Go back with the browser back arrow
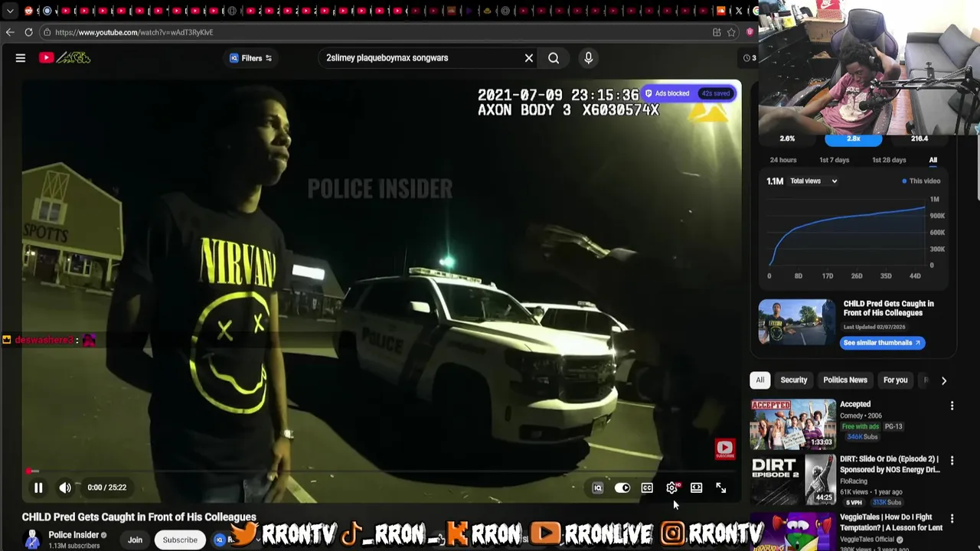 pos(10,32)
